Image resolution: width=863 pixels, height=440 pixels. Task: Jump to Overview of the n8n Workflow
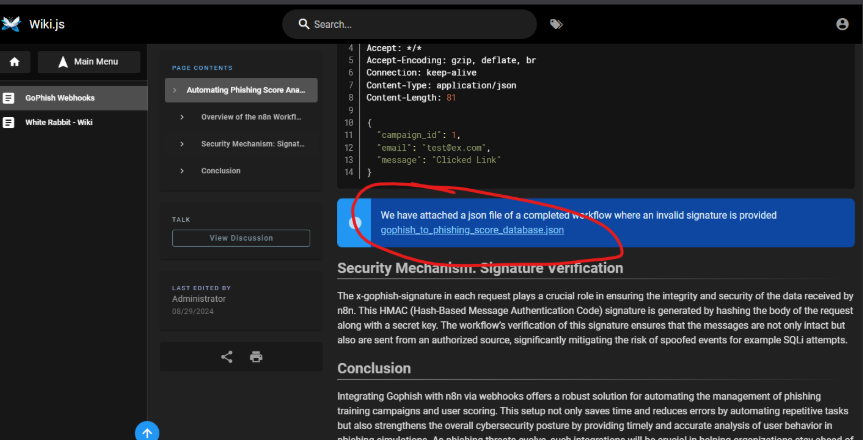252,117
